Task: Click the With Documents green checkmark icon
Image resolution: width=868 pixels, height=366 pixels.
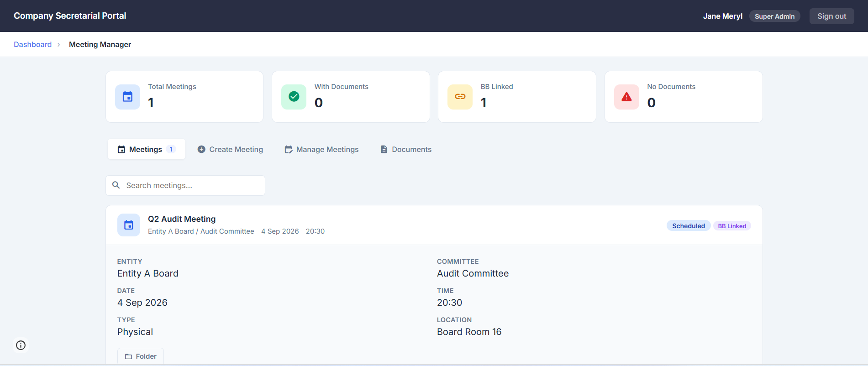Action: coord(294,97)
